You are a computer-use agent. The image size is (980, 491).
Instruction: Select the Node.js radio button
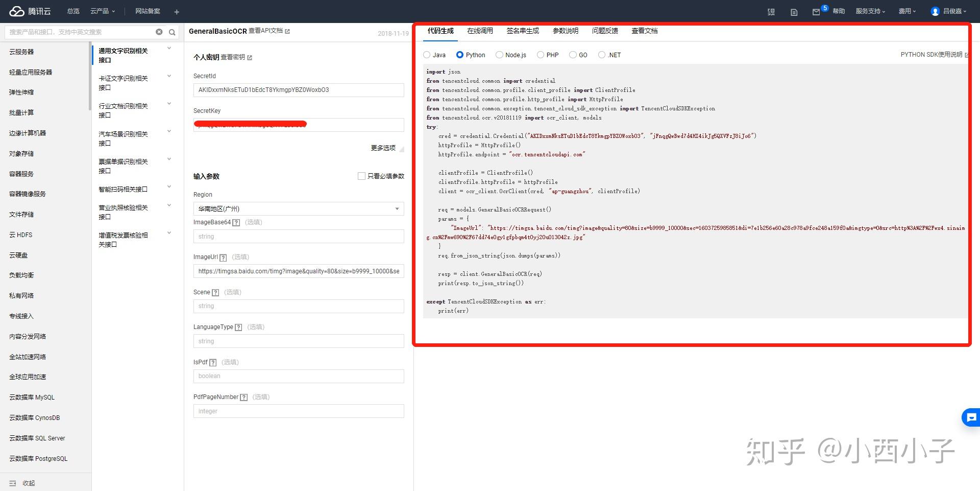[x=499, y=55]
